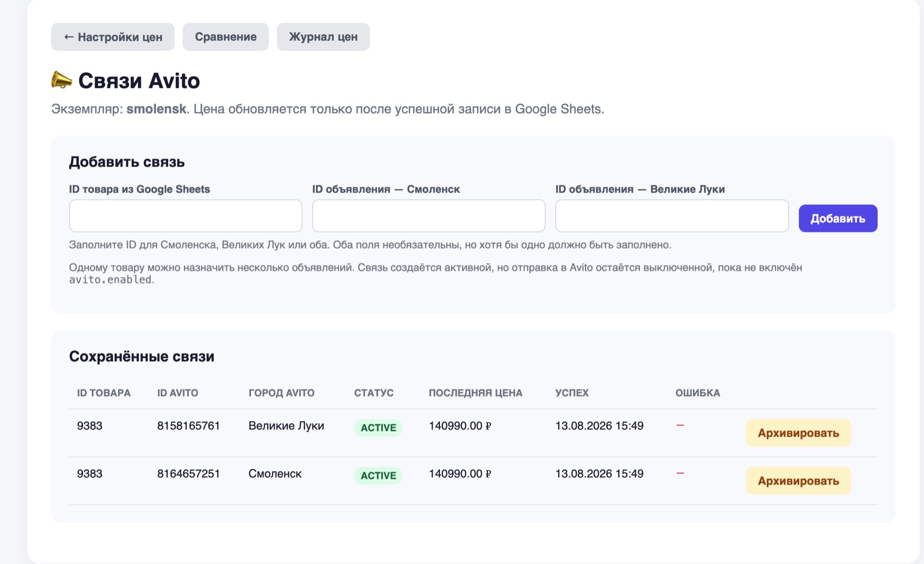Archive the Великие Луки link row
The height and width of the screenshot is (564, 924).
[x=798, y=433]
